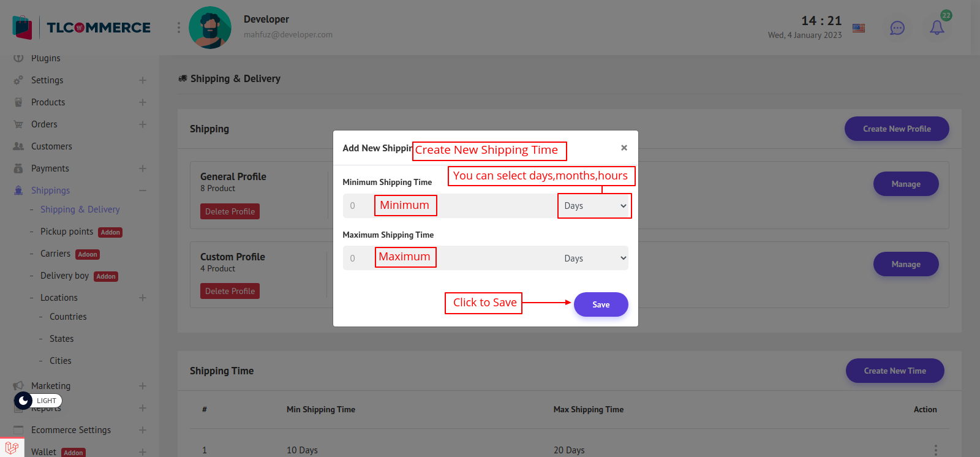Click the developer profile avatar
The image size is (980, 457).
[210, 28]
